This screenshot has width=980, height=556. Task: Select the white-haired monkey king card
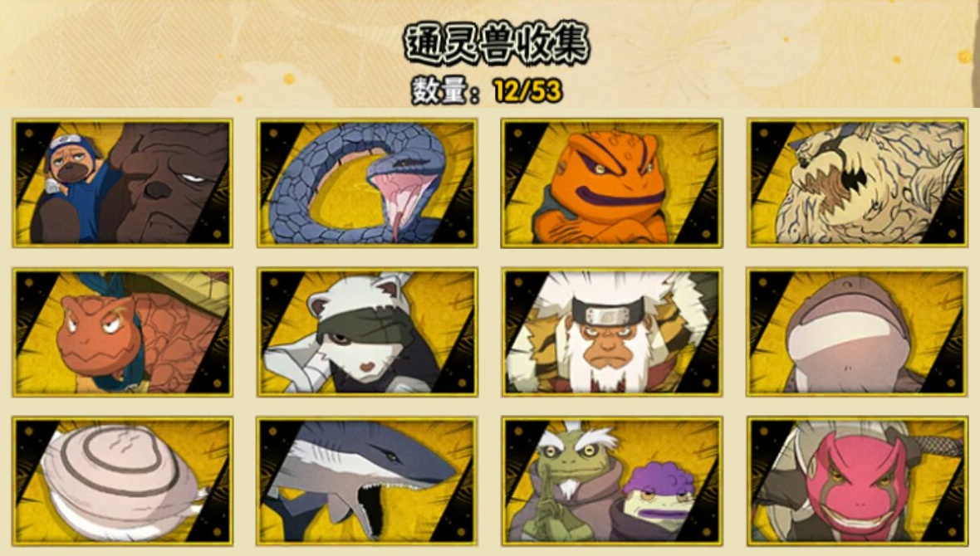point(611,332)
